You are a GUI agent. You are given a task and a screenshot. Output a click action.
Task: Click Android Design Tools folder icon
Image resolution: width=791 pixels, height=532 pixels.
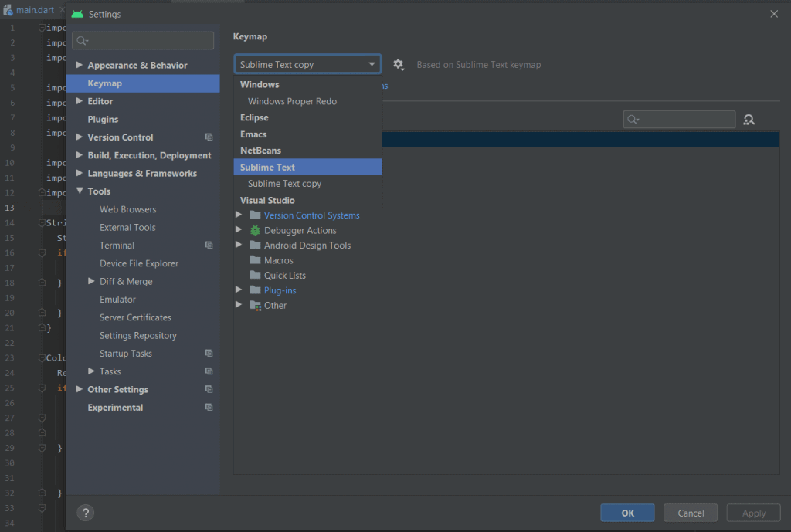(255, 245)
